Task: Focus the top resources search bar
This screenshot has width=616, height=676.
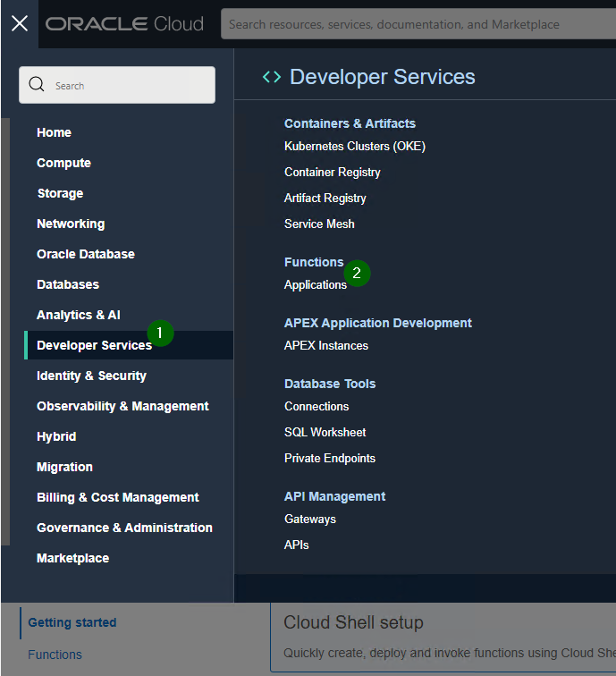Action: [x=418, y=24]
